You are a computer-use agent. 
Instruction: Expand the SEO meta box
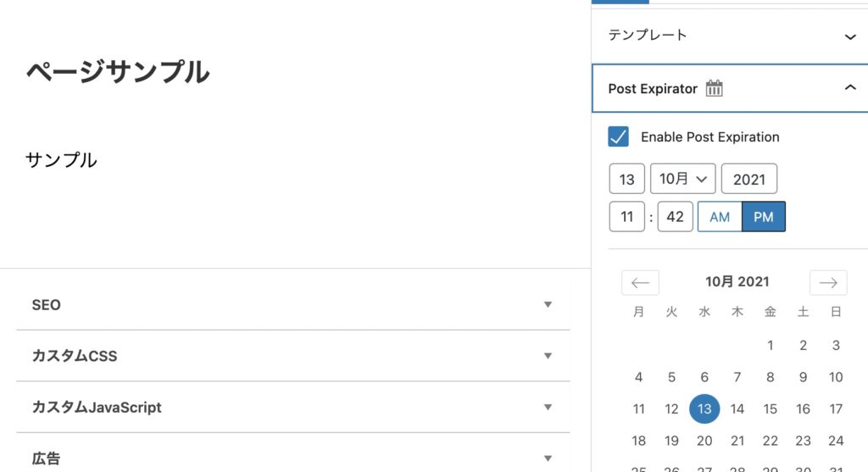pos(548,304)
